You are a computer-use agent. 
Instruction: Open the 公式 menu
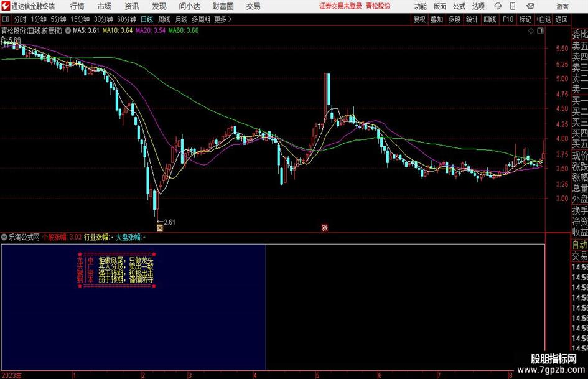[x=459, y=6]
